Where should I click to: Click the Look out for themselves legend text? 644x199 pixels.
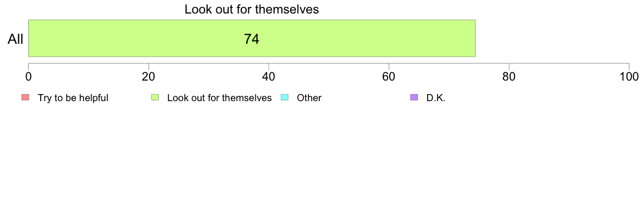pos(220,98)
